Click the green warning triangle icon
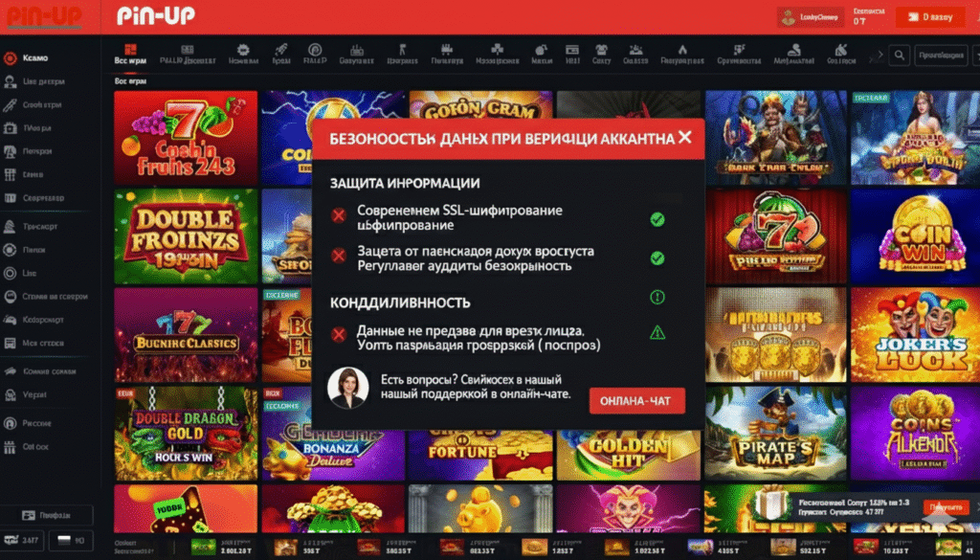The width and height of the screenshot is (980, 560). (x=657, y=332)
